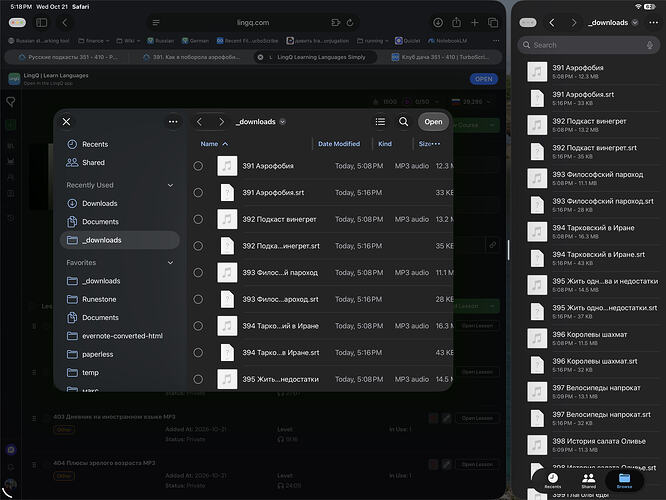
Task: Open Shared in picker sidebar
Action: [119, 163]
